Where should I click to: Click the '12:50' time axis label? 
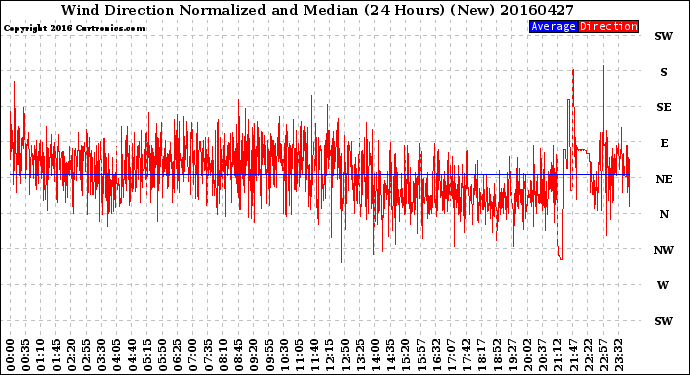click(x=345, y=355)
